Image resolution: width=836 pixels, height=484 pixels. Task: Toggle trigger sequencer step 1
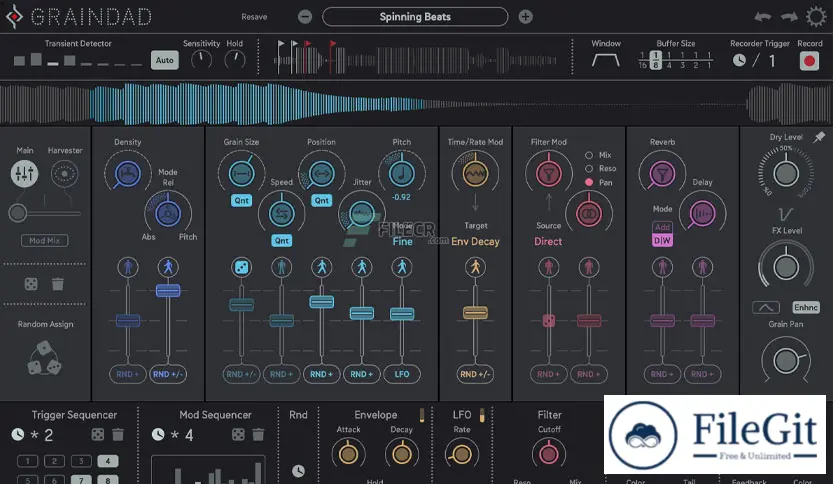(x=27, y=461)
